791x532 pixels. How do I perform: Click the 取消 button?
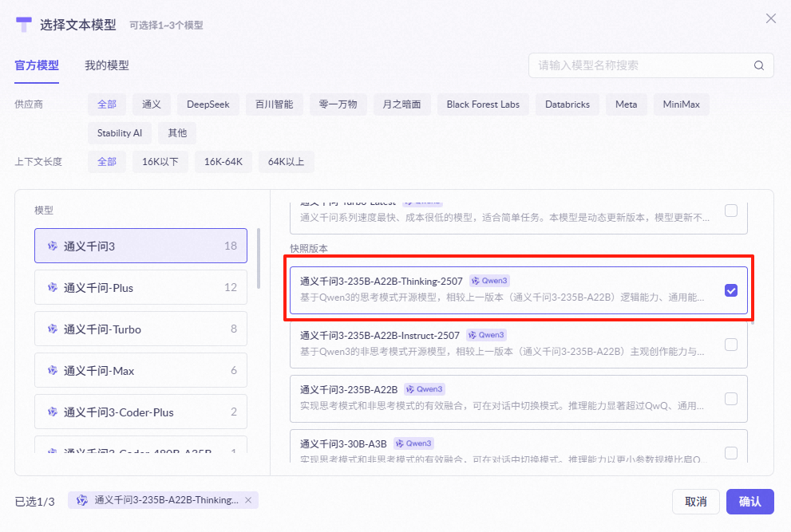[695, 501]
